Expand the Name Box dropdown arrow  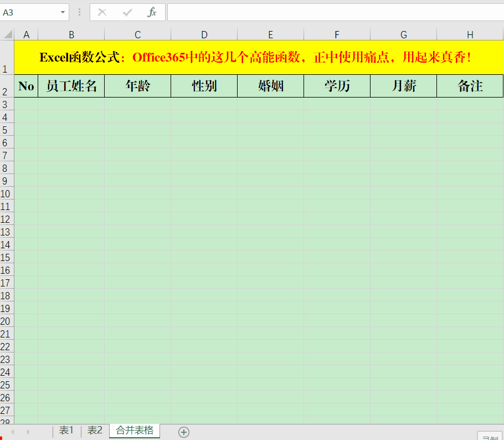pyautogui.click(x=63, y=13)
